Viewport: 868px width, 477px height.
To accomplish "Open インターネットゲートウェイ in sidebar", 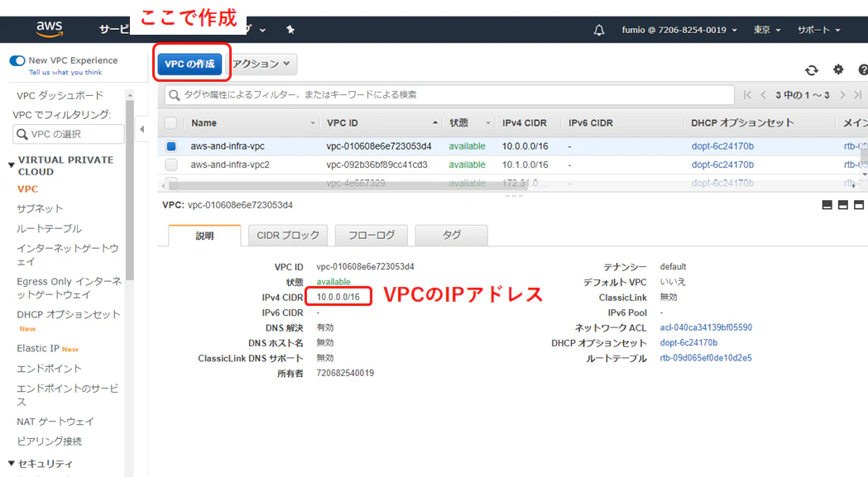I will tap(68, 255).
